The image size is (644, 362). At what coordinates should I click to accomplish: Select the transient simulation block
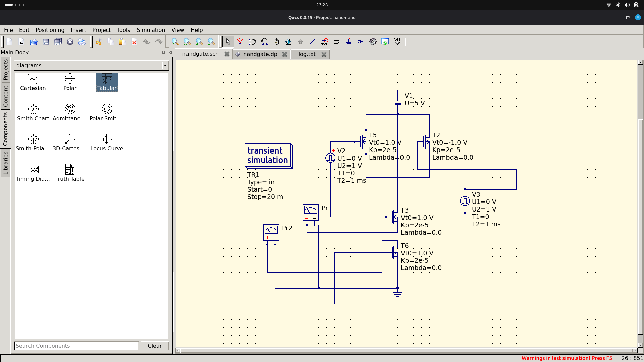[x=268, y=156]
